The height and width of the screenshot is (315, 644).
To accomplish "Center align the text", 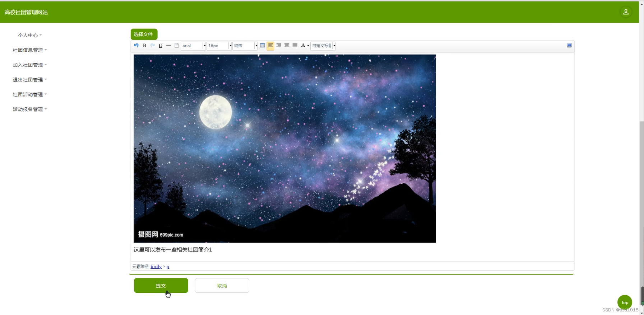I will coord(287,46).
